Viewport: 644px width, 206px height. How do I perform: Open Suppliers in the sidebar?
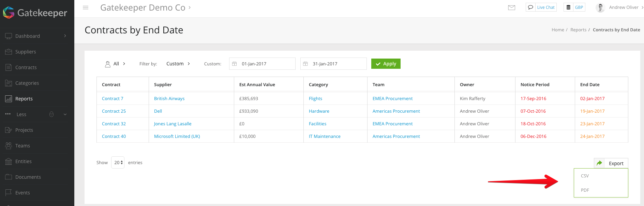click(x=26, y=52)
